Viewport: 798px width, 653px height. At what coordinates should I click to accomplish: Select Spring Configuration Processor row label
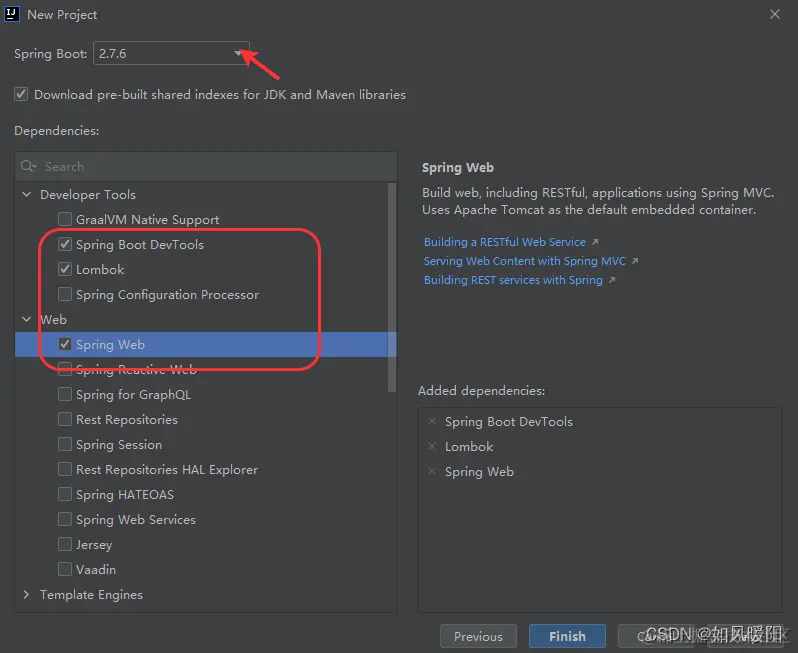point(167,295)
